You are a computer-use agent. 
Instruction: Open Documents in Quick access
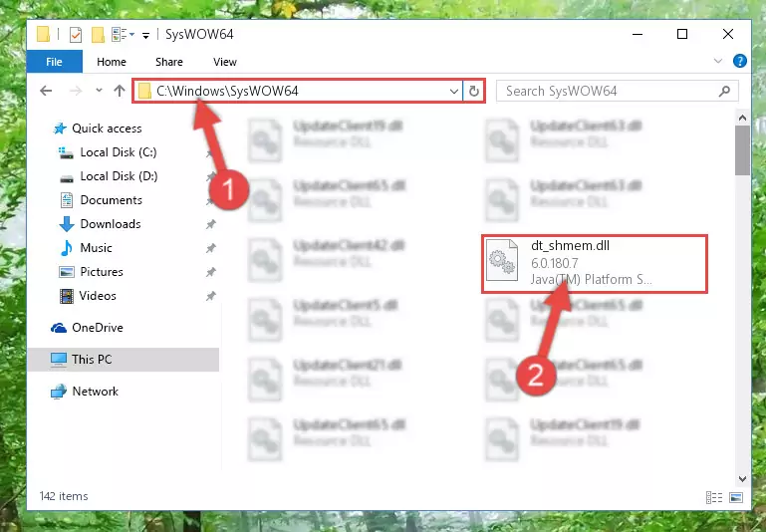click(111, 200)
